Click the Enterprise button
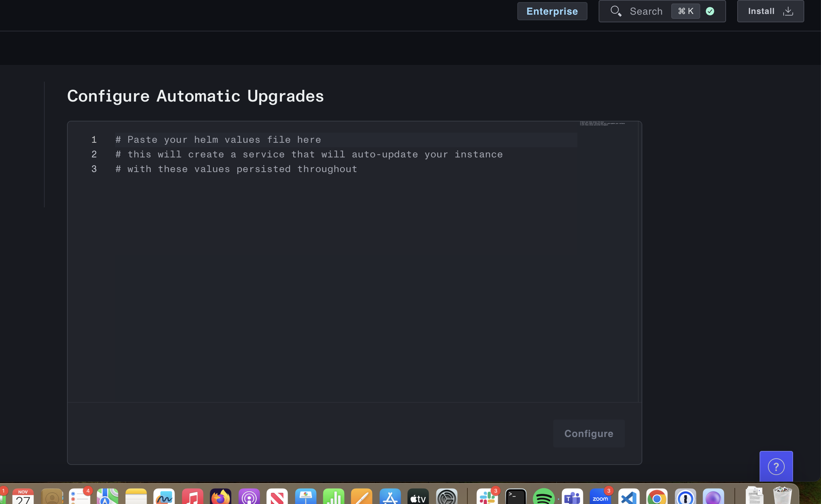 [552, 12]
